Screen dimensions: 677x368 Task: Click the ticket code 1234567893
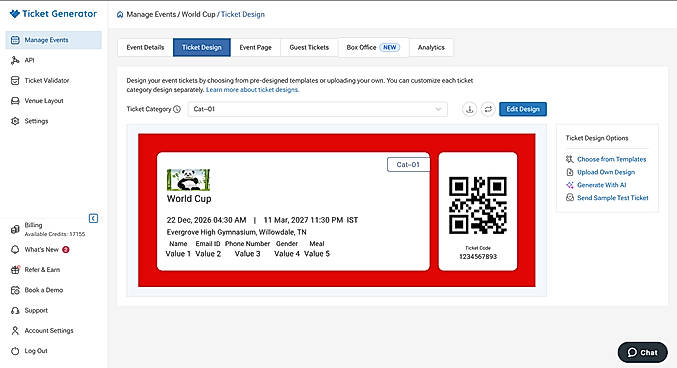coord(478,257)
